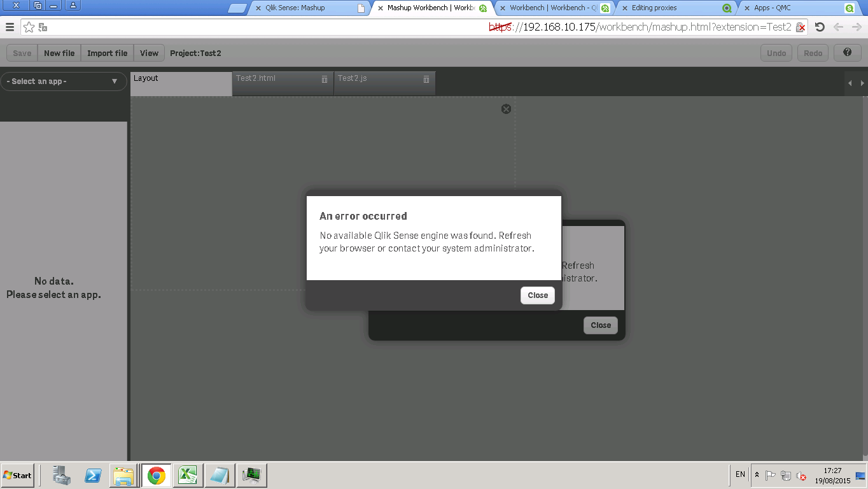Click the 'No data.' message text

[x=54, y=281]
